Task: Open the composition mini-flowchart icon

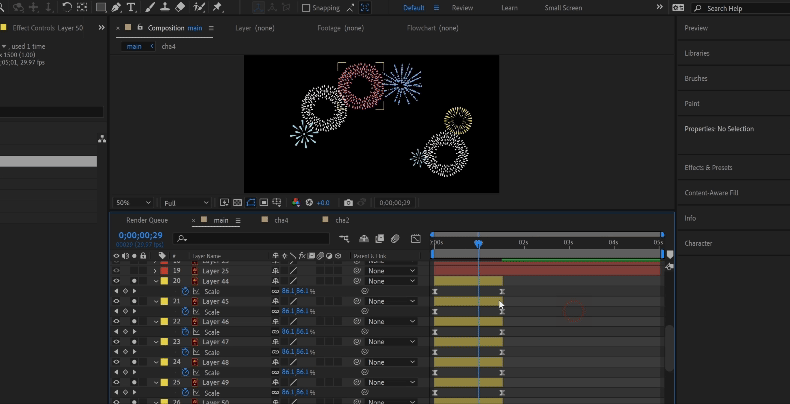Action: (x=345, y=239)
